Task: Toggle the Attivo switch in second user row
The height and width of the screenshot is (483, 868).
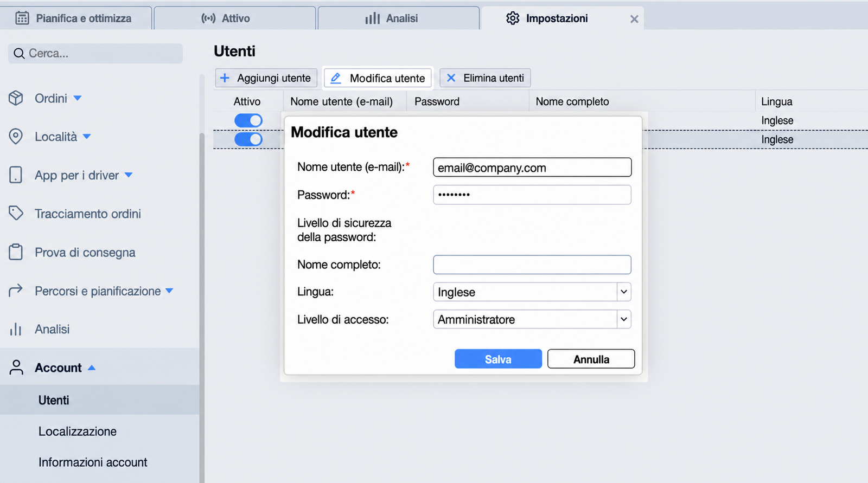Action: (248, 139)
